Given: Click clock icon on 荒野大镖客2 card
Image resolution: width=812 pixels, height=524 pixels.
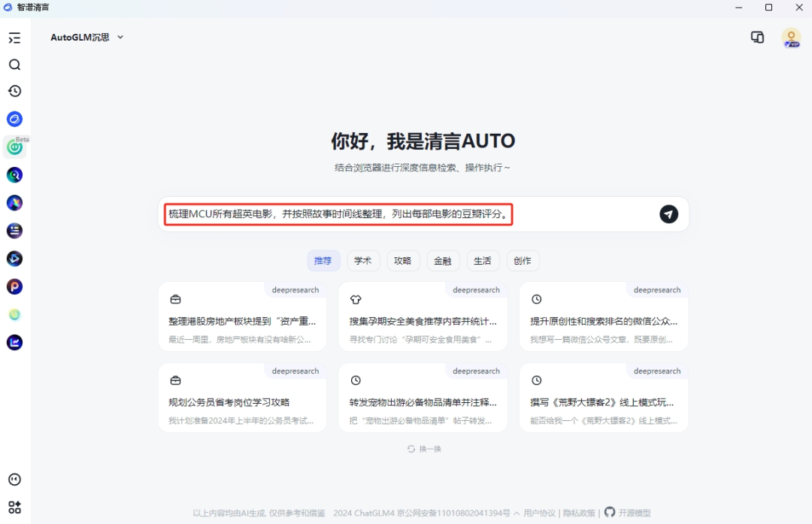Looking at the screenshot, I should 537,380.
